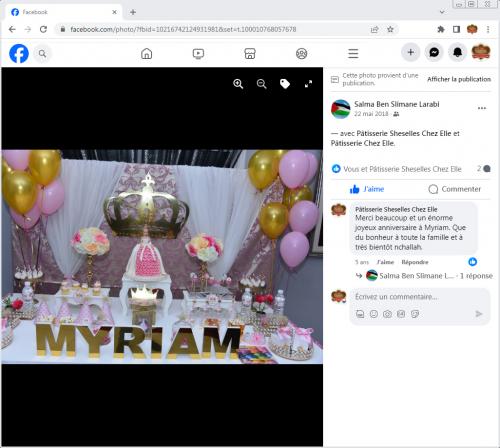Image resolution: width=500 pixels, height=448 pixels.
Task: Click Répondre under the comment
Action: point(415,262)
